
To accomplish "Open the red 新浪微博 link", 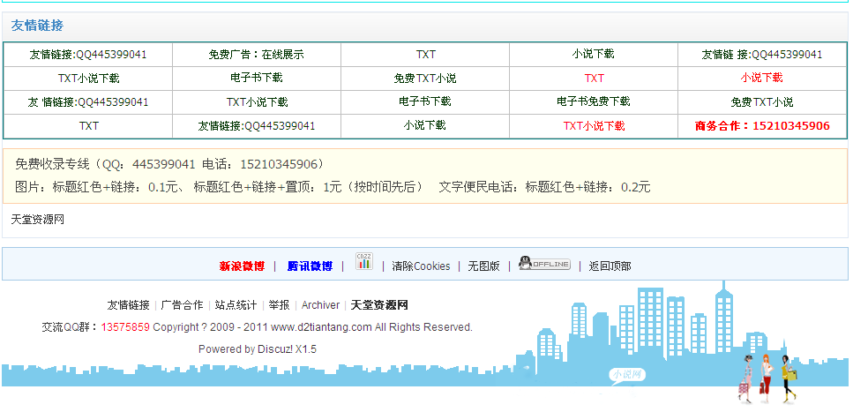I will pos(242,266).
